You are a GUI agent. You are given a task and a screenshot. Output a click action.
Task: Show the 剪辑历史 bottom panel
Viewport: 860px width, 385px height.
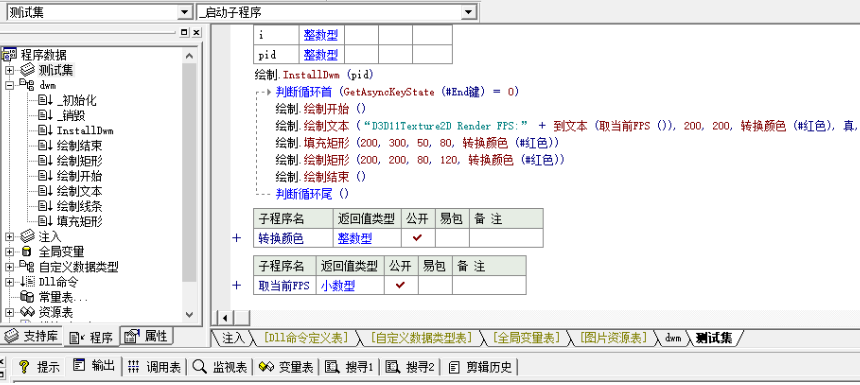480,367
